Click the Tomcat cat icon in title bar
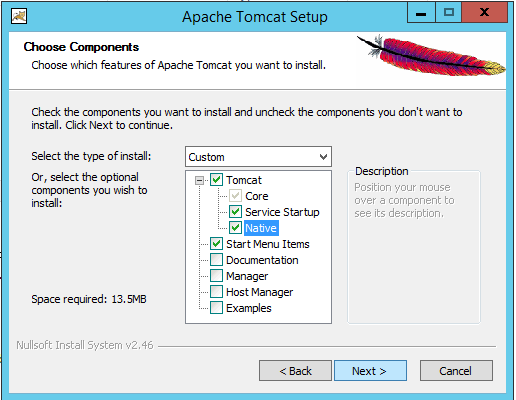This screenshot has height=400, width=516. coord(19,16)
